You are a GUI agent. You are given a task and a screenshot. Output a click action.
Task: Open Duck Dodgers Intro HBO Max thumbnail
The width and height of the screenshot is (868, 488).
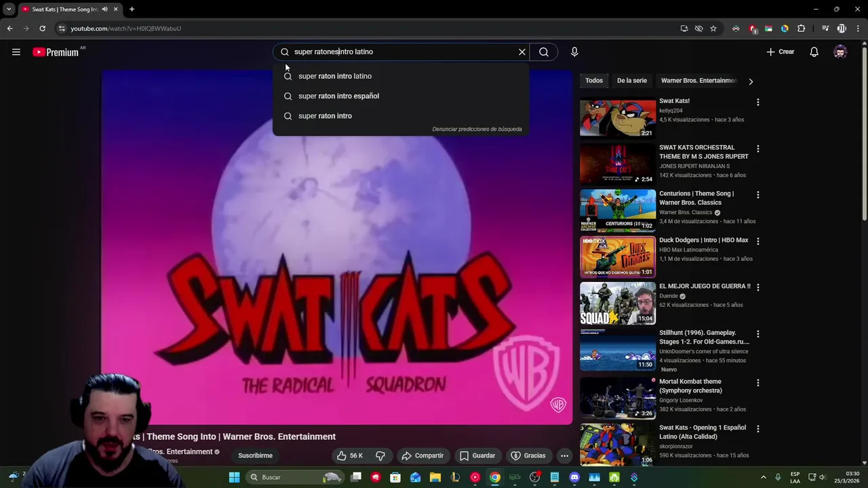(618, 257)
